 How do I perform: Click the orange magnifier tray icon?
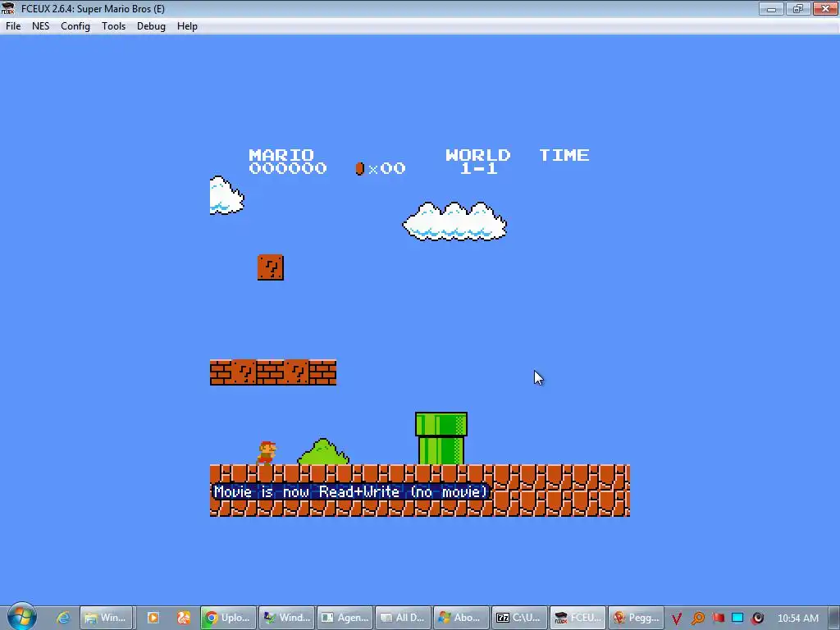[697, 619]
